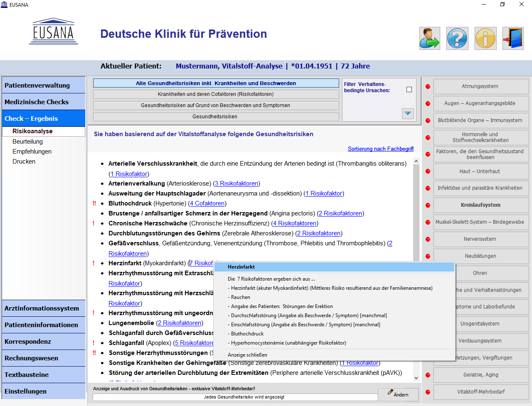Open Patienteninformationen section
Image resolution: width=532 pixels, height=406 pixels.
coord(44,325)
